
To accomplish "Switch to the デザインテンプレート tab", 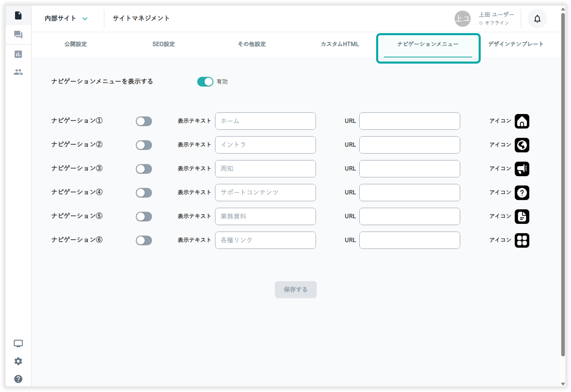I will coord(515,44).
